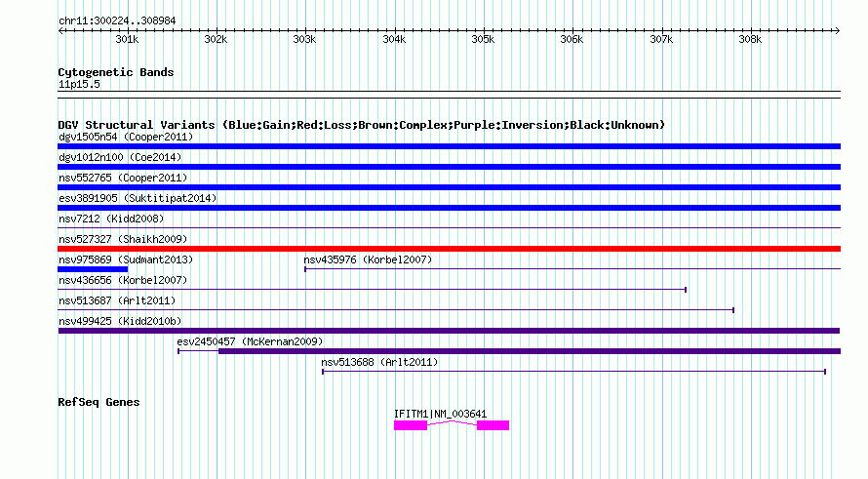Open variant label dgv1505n54 (Cooper2011)
The image size is (868, 479).
(x=126, y=137)
